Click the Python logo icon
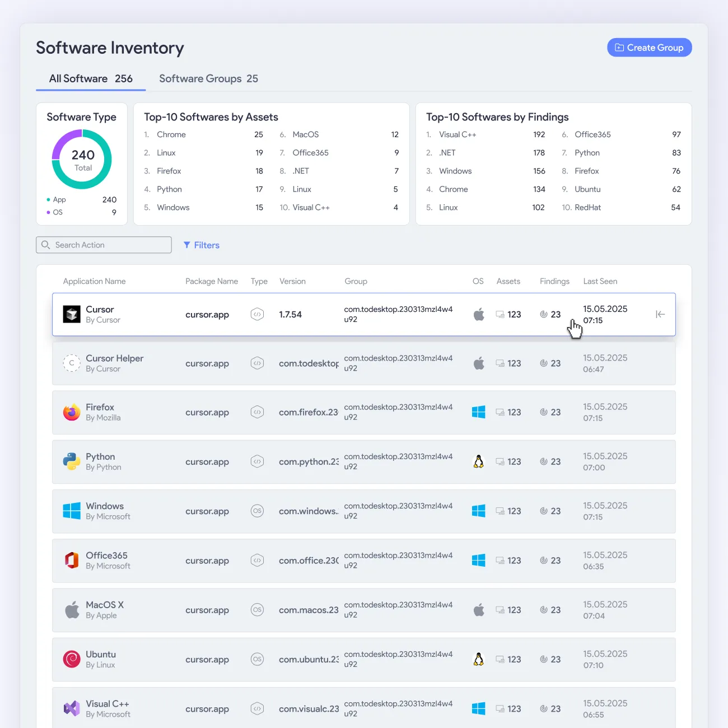The width and height of the screenshot is (728, 728). coord(72,461)
